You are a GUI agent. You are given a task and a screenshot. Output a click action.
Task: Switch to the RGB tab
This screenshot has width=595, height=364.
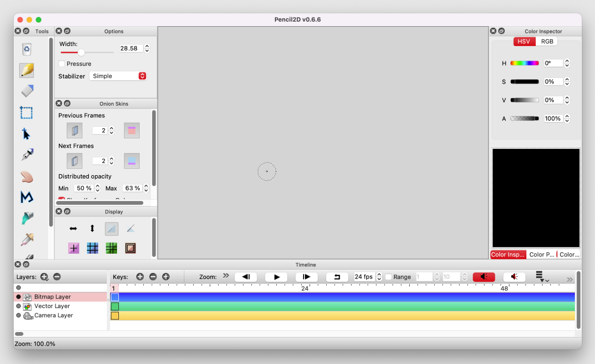click(547, 41)
